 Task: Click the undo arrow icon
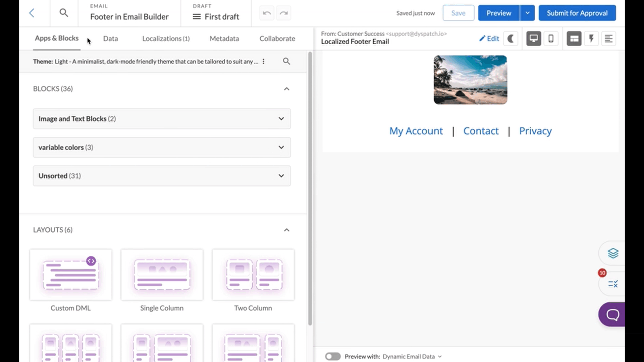click(x=267, y=13)
